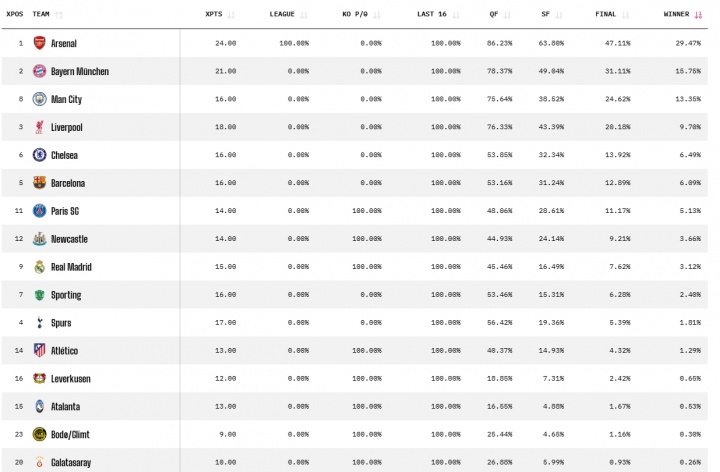
Task: Open the Newcastle team link
Action: (x=69, y=240)
